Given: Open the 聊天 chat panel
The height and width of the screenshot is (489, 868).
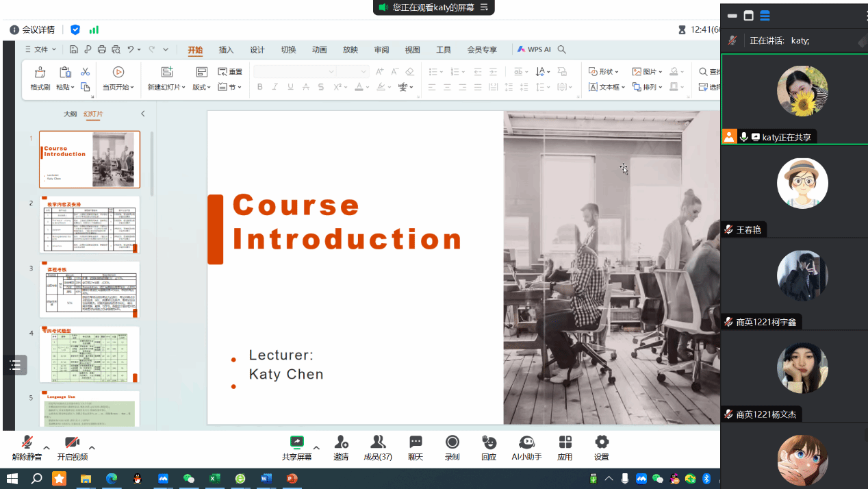Looking at the screenshot, I should tap(416, 447).
